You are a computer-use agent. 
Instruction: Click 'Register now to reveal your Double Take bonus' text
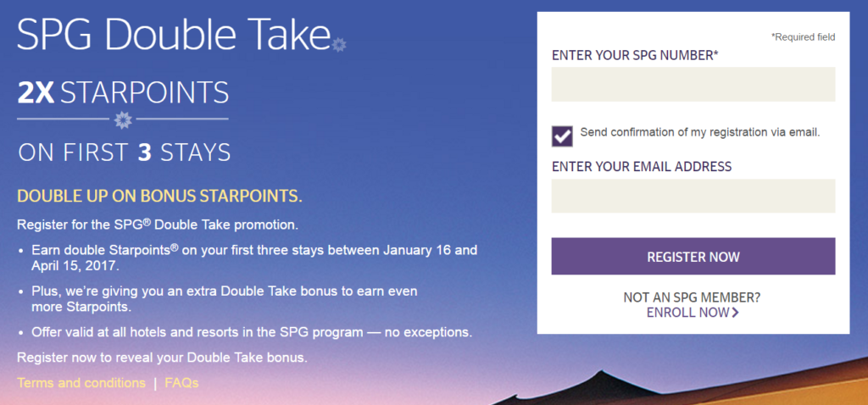[x=162, y=358]
